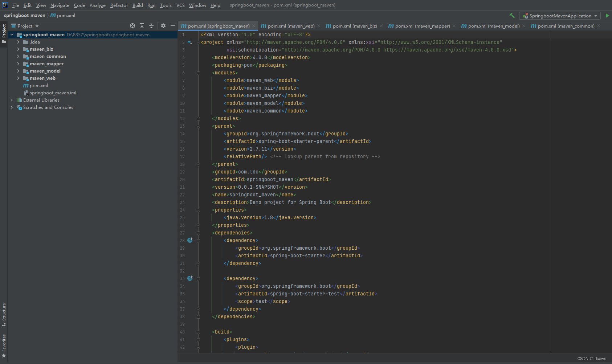The image size is (612, 364).
Task: Open the File menu
Action: click(x=16, y=5)
